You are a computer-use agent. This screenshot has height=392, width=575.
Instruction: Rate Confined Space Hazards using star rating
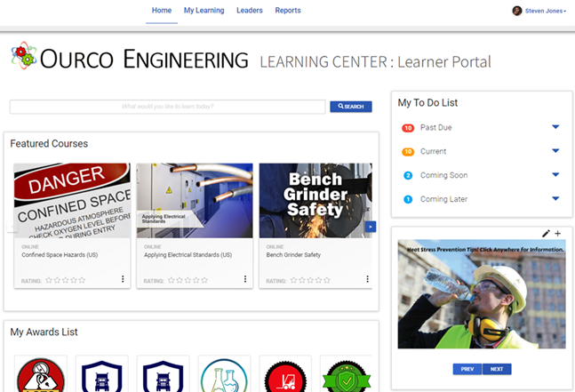pos(66,280)
